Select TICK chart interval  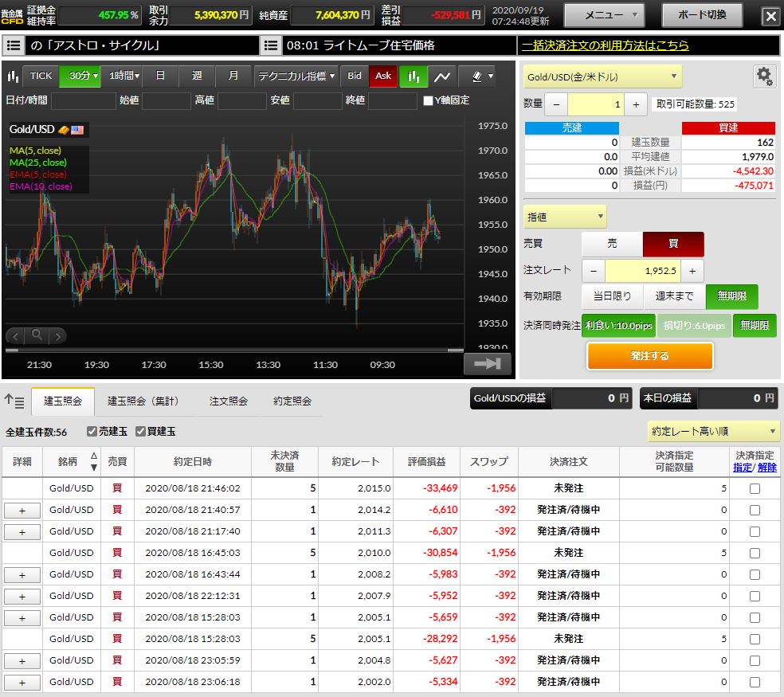coord(41,76)
